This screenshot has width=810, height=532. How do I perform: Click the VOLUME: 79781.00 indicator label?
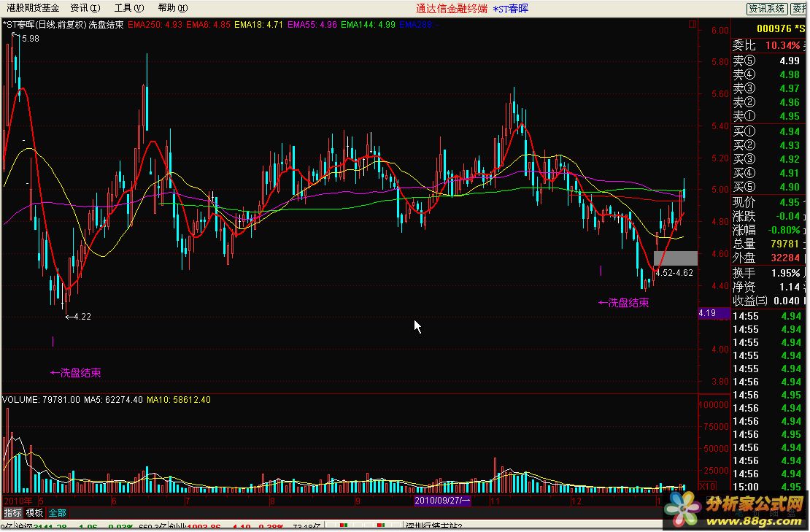pyautogui.click(x=42, y=400)
